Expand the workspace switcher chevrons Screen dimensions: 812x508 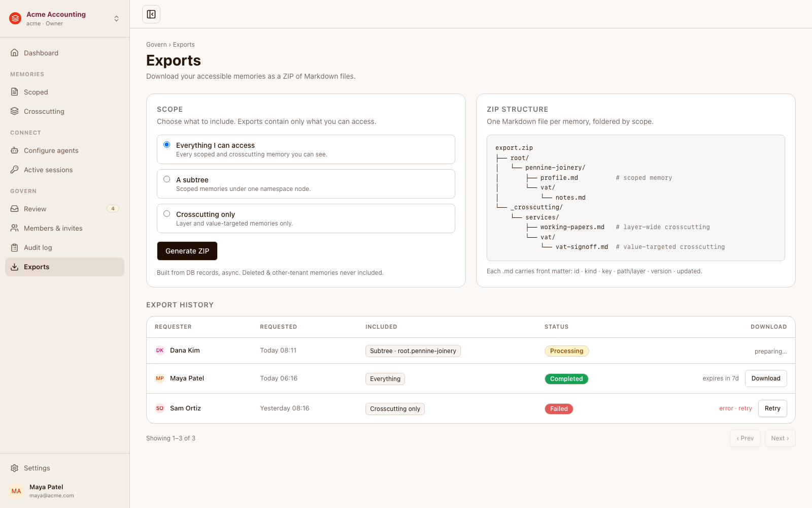117,19
